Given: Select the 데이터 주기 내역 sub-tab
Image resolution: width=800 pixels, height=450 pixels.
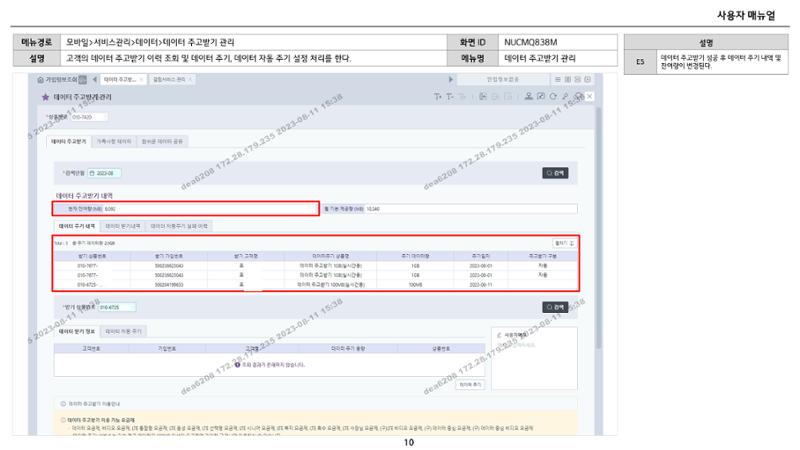Looking at the screenshot, I should click(77, 226).
